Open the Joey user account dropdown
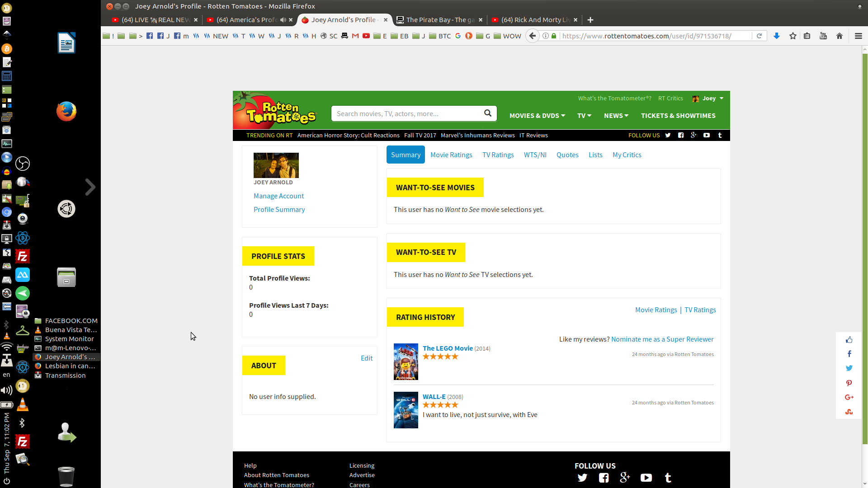Viewport: 868px width, 488px height. pyautogui.click(x=708, y=99)
